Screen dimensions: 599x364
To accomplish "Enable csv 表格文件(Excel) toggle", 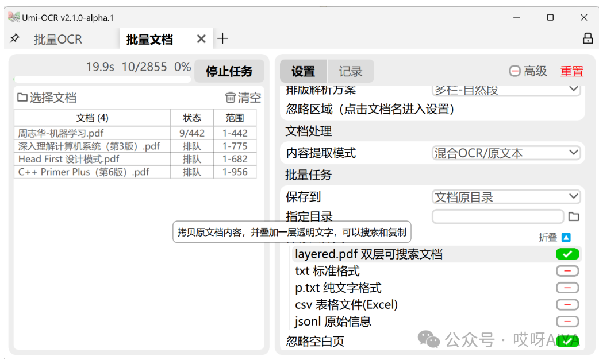I will (567, 304).
